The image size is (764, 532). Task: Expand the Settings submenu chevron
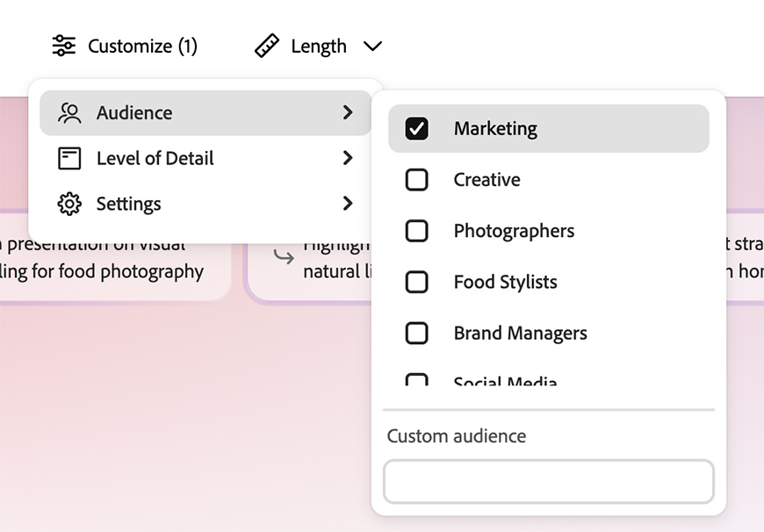[x=348, y=203]
